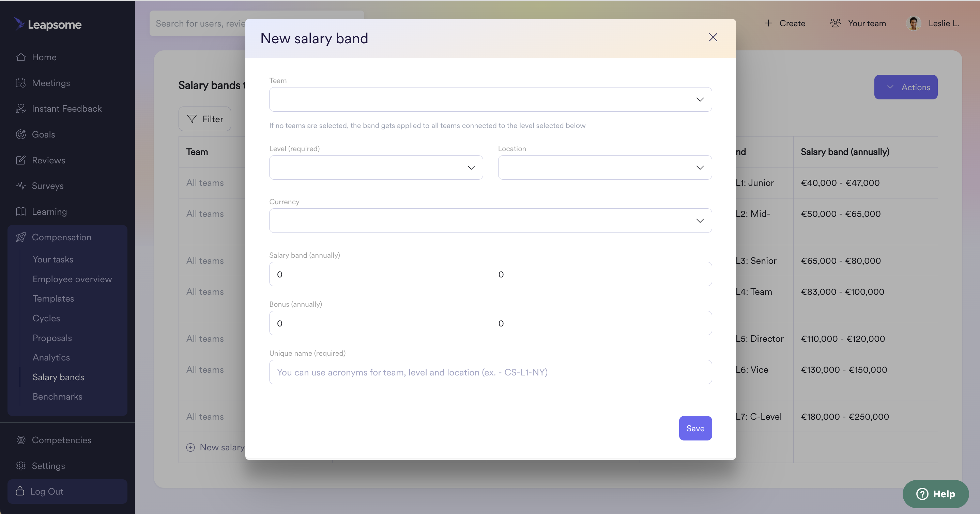Click the minimum Salary band input field

(380, 274)
